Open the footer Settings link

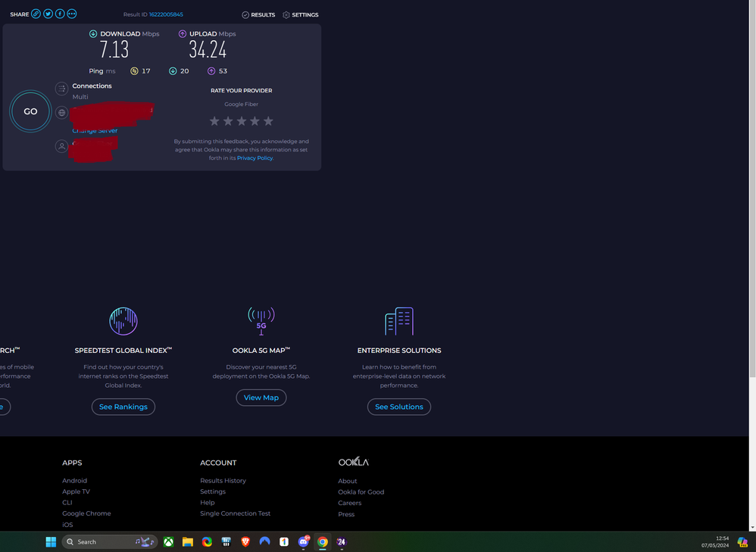click(213, 491)
